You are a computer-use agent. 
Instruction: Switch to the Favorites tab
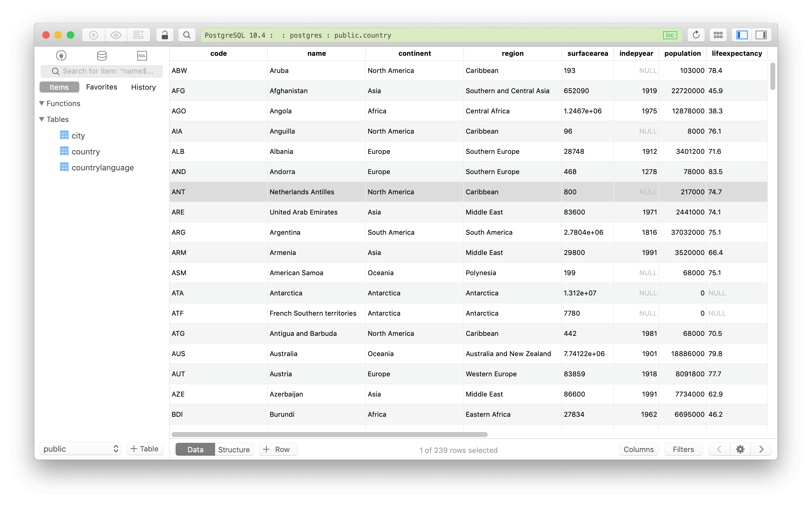tap(101, 87)
